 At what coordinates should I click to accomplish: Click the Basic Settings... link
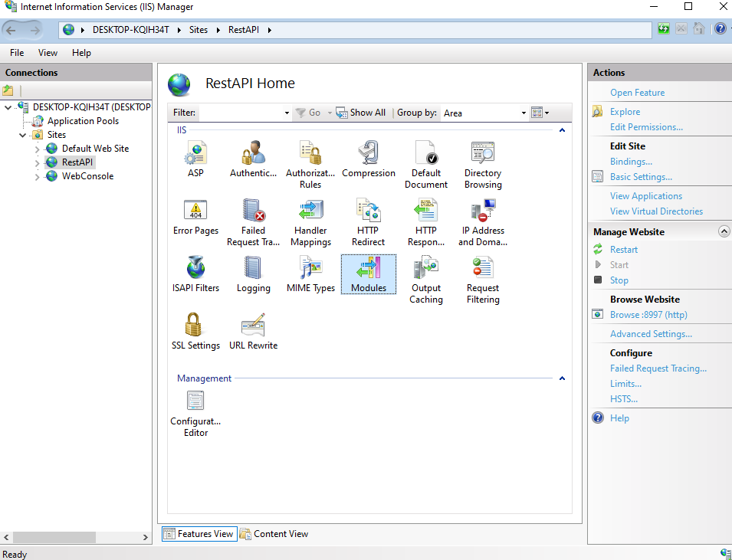click(641, 177)
